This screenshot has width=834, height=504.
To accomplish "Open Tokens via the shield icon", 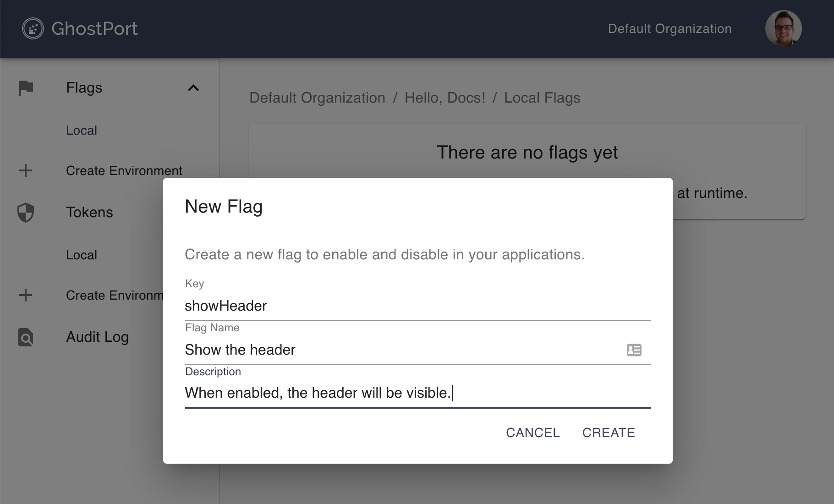I will pyautogui.click(x=26, y=212).
